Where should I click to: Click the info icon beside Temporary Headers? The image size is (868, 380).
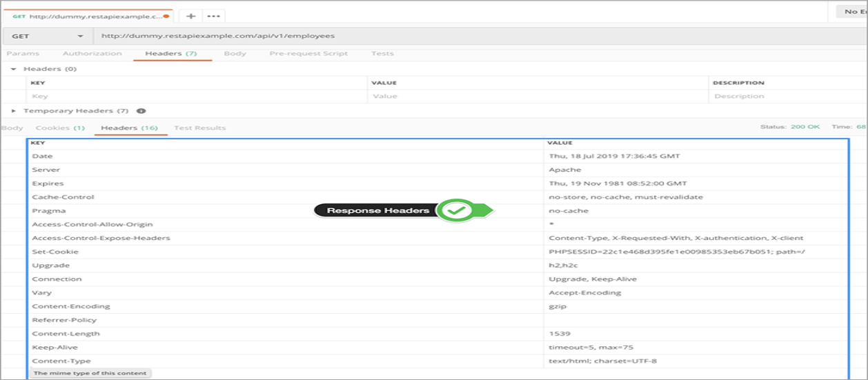click(141, 111)
